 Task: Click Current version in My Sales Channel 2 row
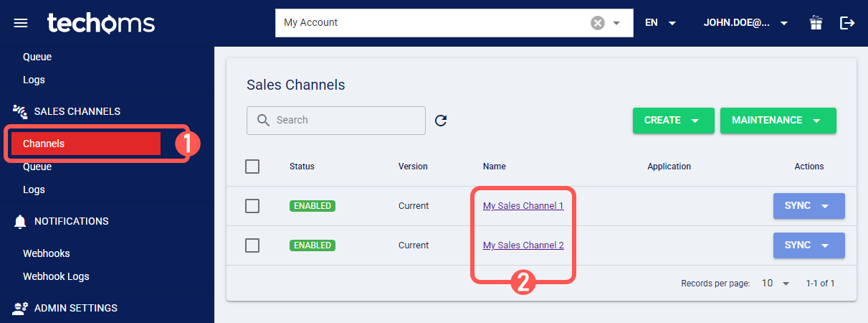point(414,245)
